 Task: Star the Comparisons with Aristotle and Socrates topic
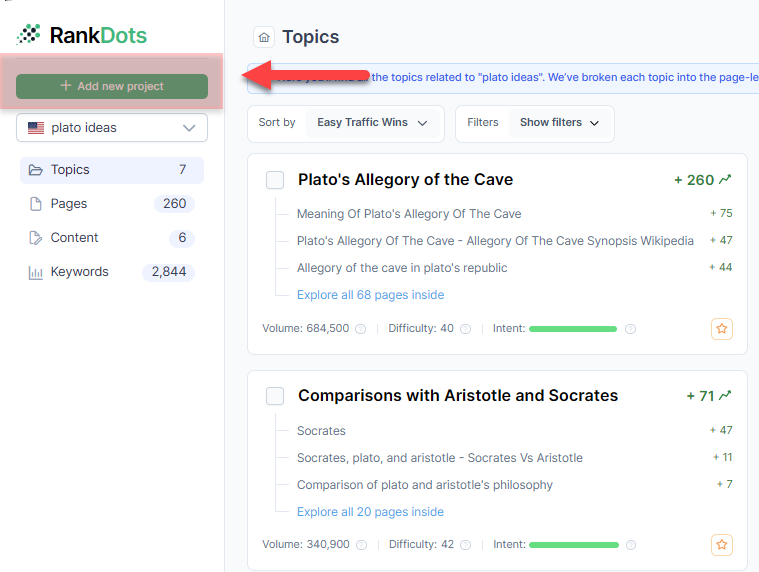(722, 545)
